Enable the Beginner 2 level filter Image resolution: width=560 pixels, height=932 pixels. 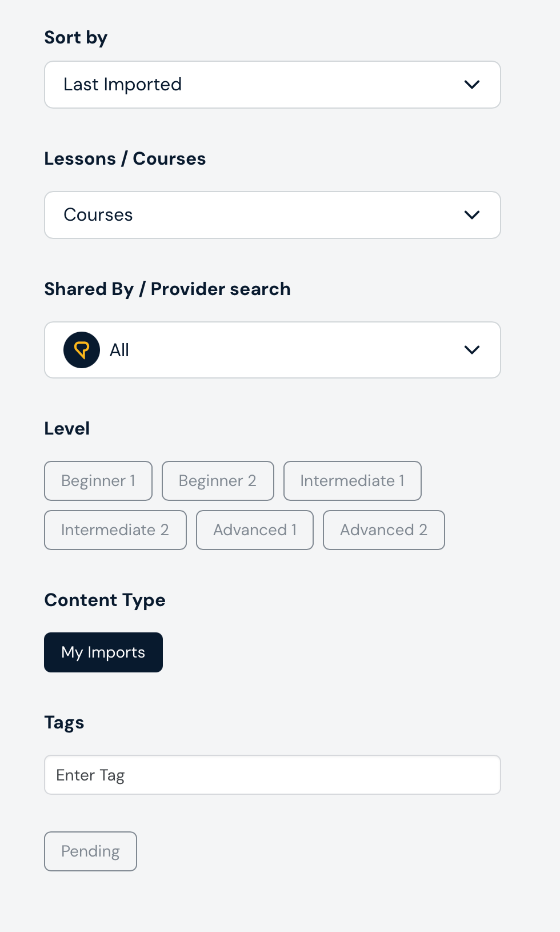218,481
